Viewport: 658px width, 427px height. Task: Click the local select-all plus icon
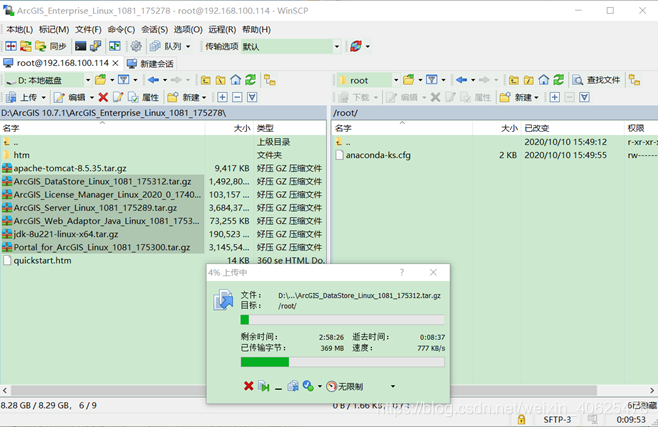(x=222, y=97)
